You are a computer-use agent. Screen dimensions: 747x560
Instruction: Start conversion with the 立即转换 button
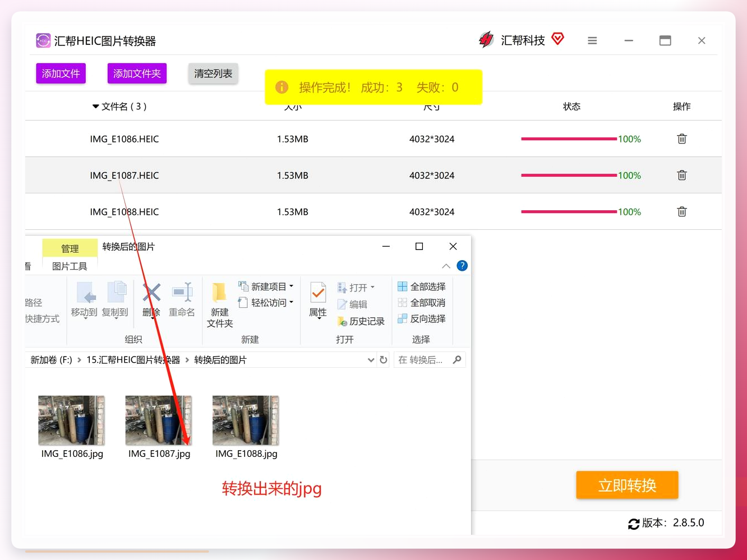click(627, 485)
